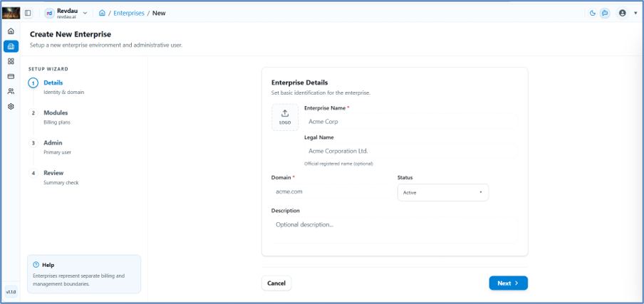Open the modules grid icon in sidebar
Image resolution: width=644 pixels, height=304 pixels.
pyautogui.click(x=11, y=61)
